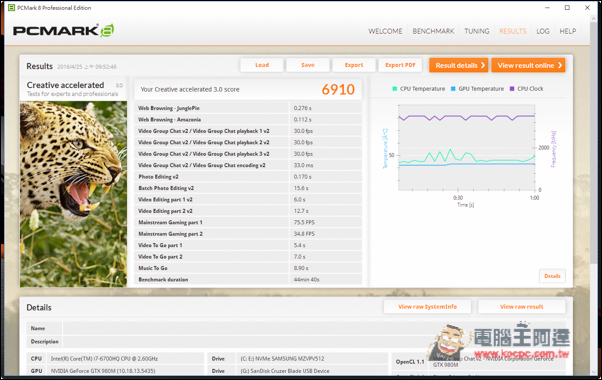Select the Video Editing part 2 v2 row
The width and height of the screenshot is (602, 380).
tap(248, 211)
